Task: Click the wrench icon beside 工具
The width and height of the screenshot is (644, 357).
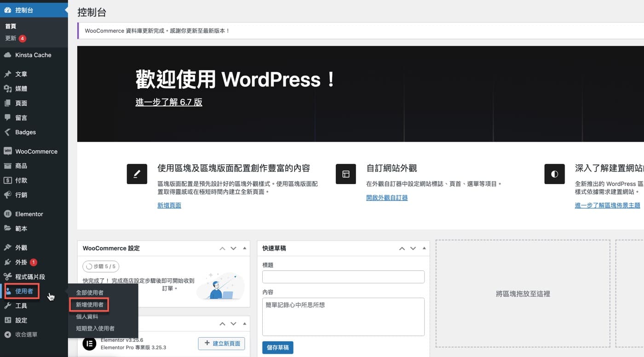Action: tap(7, 306)
